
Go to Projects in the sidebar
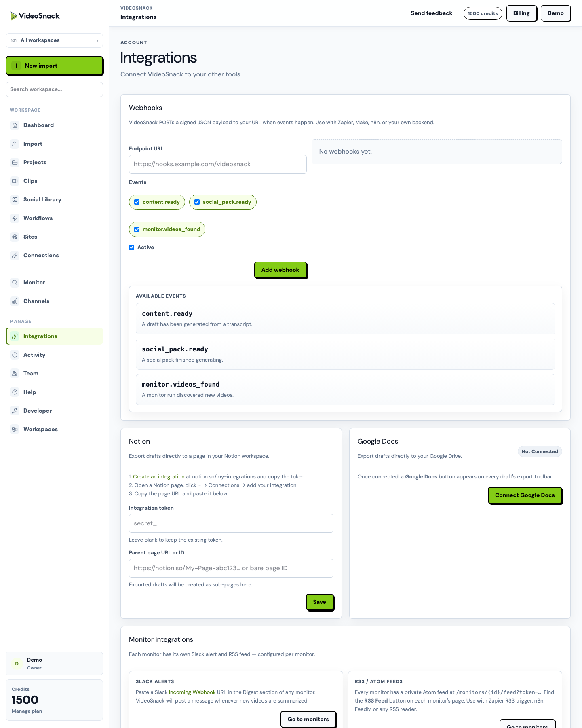point(54,162)
